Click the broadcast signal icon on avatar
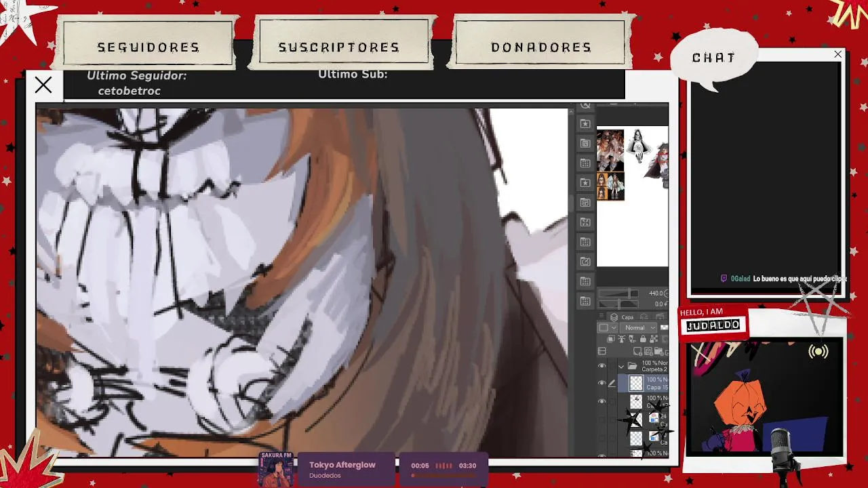The height and width of the screenshot is (488, 868). pyautogui.click(x=818, y=352)
